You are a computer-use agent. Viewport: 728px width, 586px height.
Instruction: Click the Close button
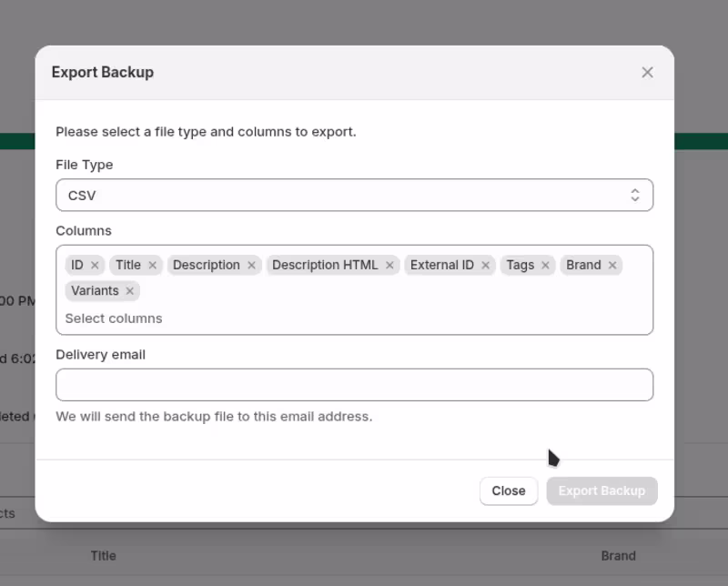(x=509, y=490)
